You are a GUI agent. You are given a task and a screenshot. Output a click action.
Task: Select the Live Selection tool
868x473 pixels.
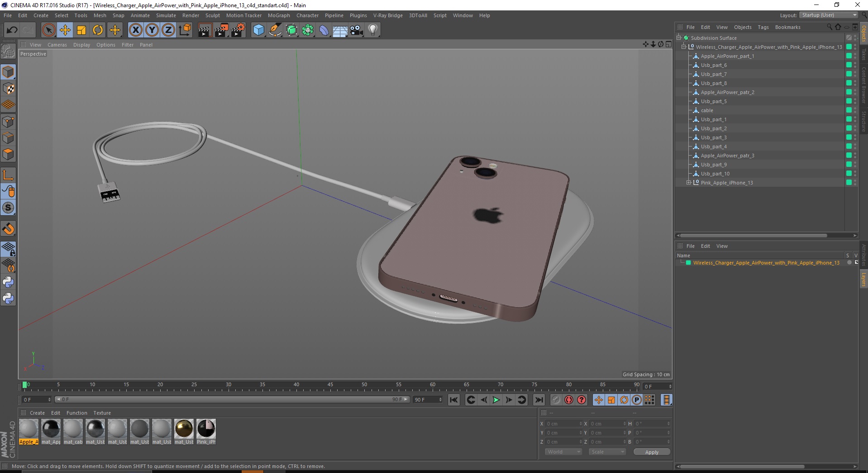click(48, 30)
